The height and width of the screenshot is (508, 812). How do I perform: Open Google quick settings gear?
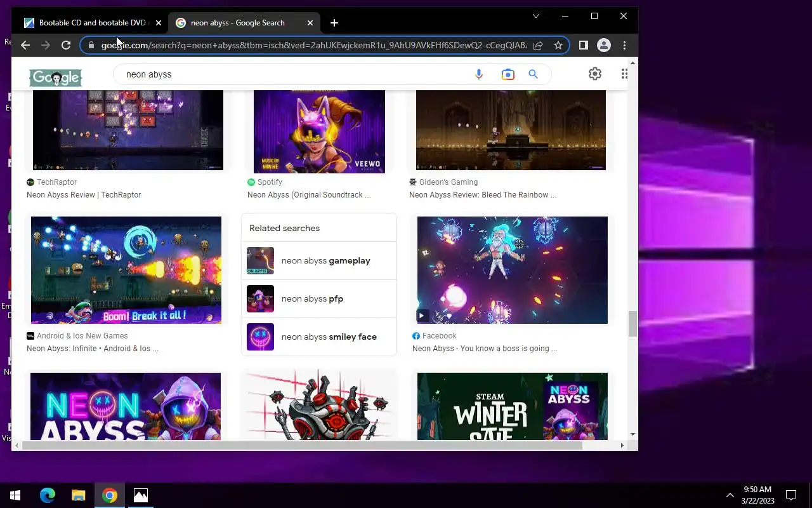tap(594, 74)
